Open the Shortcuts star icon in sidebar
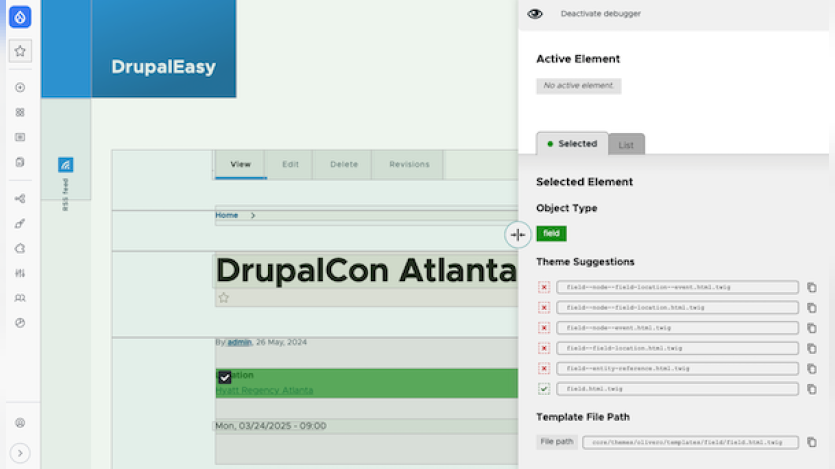 pyautogui.click(x=20, y=51)
